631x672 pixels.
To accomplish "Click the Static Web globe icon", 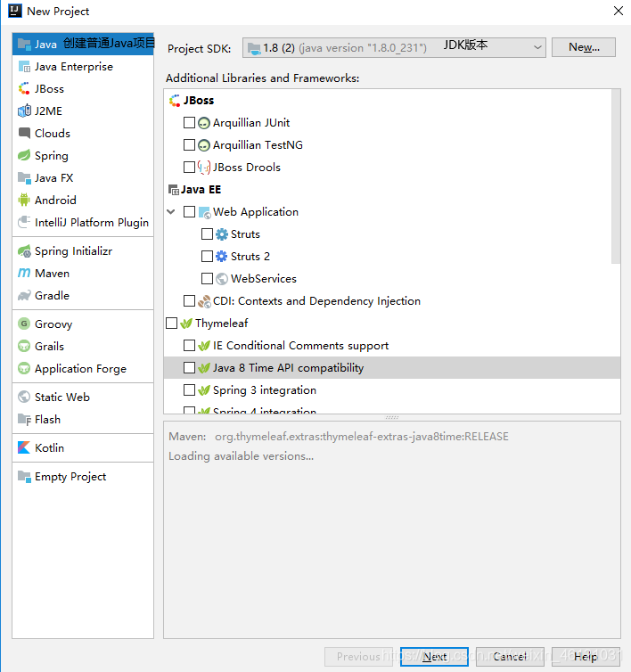I will coord(24,397).
